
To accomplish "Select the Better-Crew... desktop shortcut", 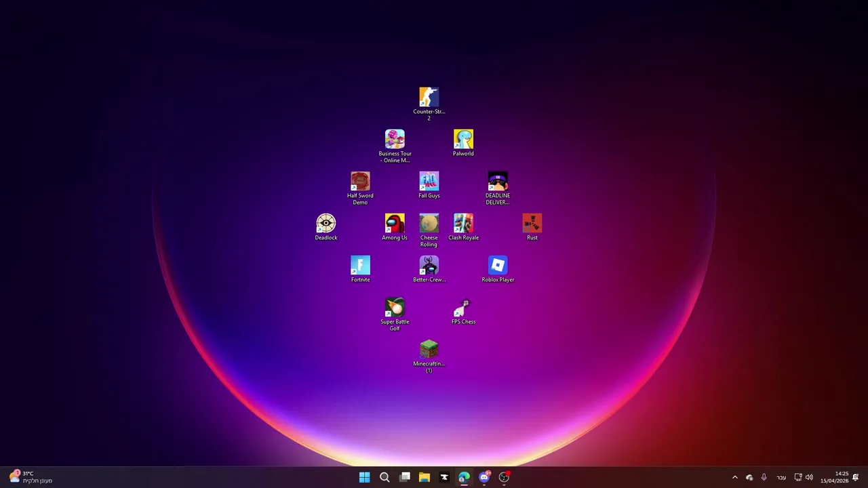I will click(429, 269).
